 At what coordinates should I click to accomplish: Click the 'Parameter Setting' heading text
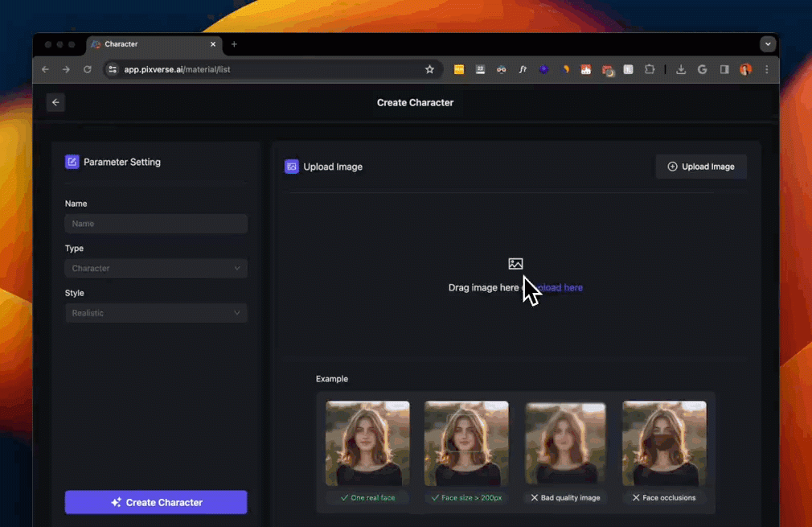click(122, 163)
